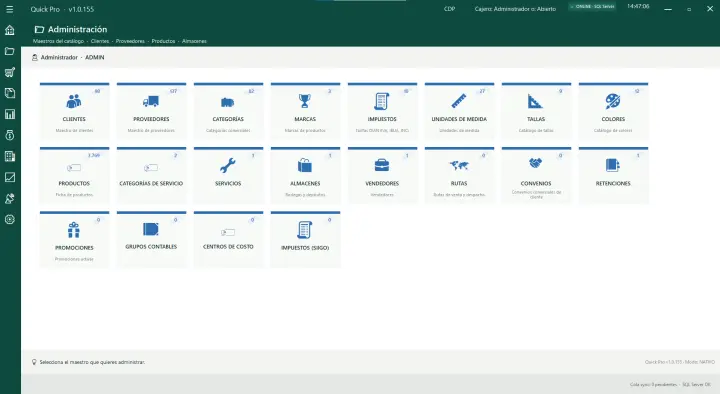This screenshot has height=394, width=720.
Task: Click 'Selecciona el maestro que quieres administrar' hint
Action: [92, 362]
